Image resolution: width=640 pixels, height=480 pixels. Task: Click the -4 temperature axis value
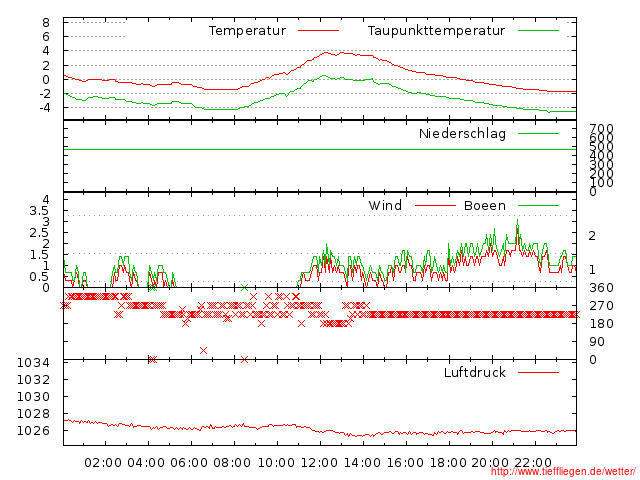[44, 108]
